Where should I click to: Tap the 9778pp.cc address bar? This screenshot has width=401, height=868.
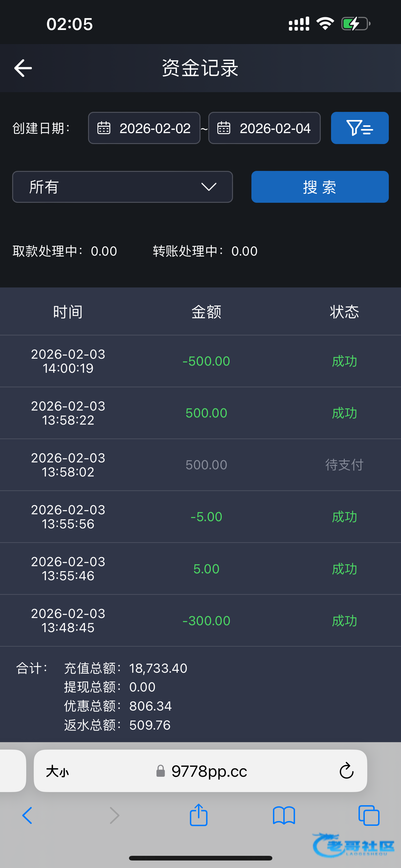point(209,771)
